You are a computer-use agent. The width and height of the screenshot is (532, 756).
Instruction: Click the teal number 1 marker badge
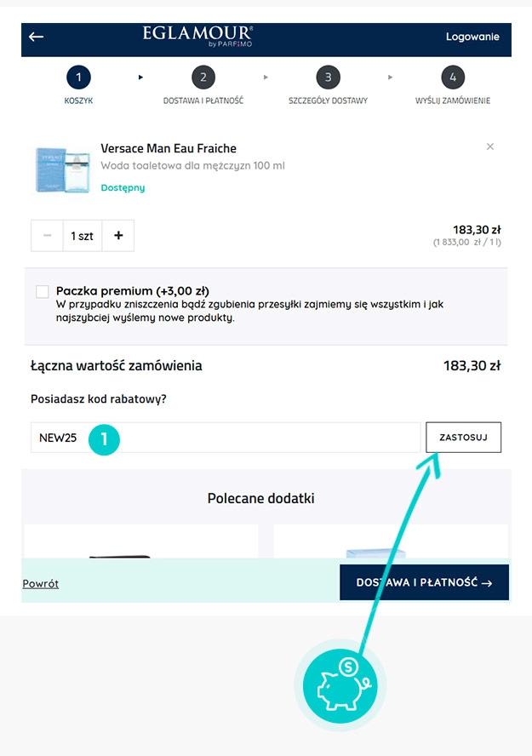click(x=105, y=438)
